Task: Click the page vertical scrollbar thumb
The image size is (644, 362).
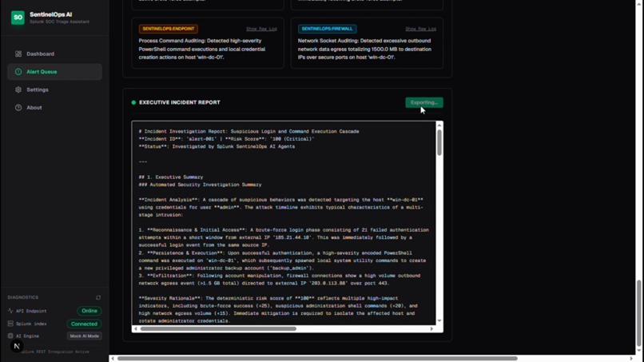Action: [x=639, y=313]
